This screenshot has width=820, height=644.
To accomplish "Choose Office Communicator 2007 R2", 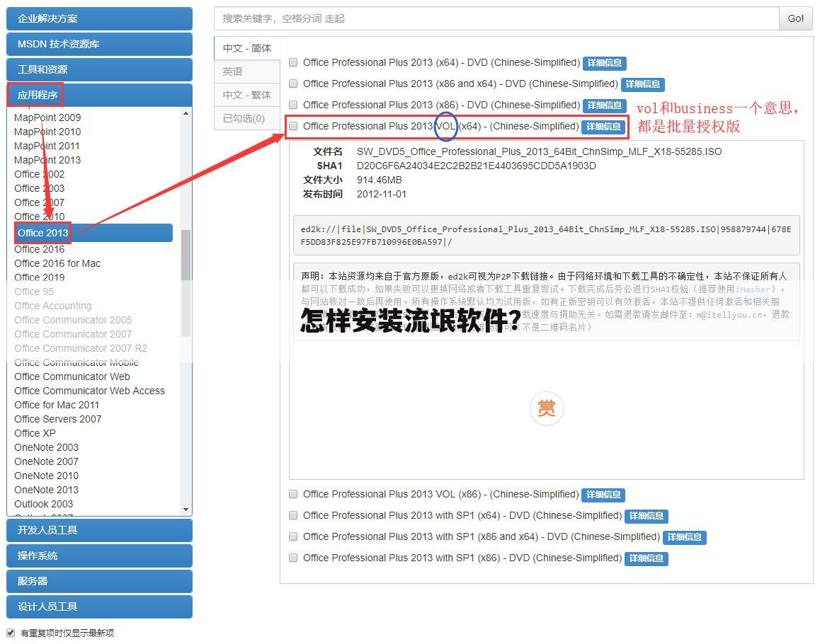I will pos(81,348).
